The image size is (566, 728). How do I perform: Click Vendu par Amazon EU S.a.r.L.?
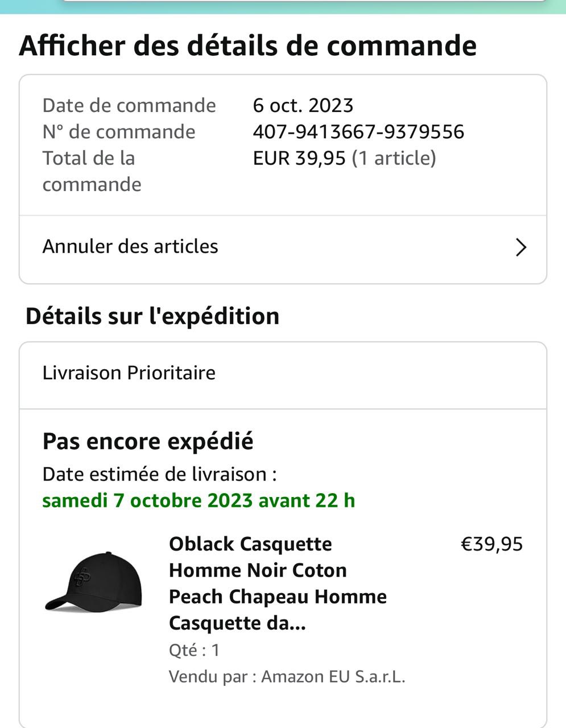coord(287,677)
